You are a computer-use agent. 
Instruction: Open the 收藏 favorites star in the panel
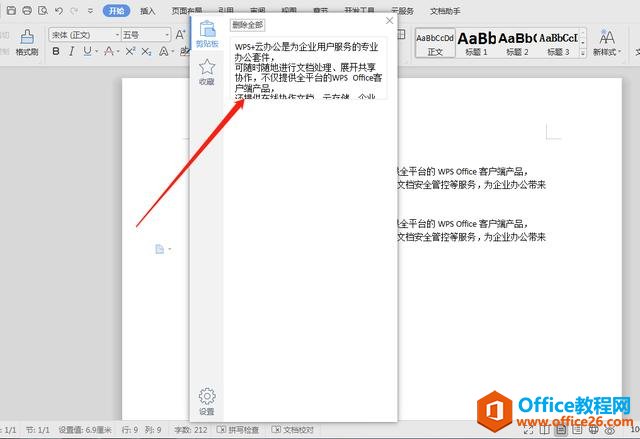pos(207,72)
